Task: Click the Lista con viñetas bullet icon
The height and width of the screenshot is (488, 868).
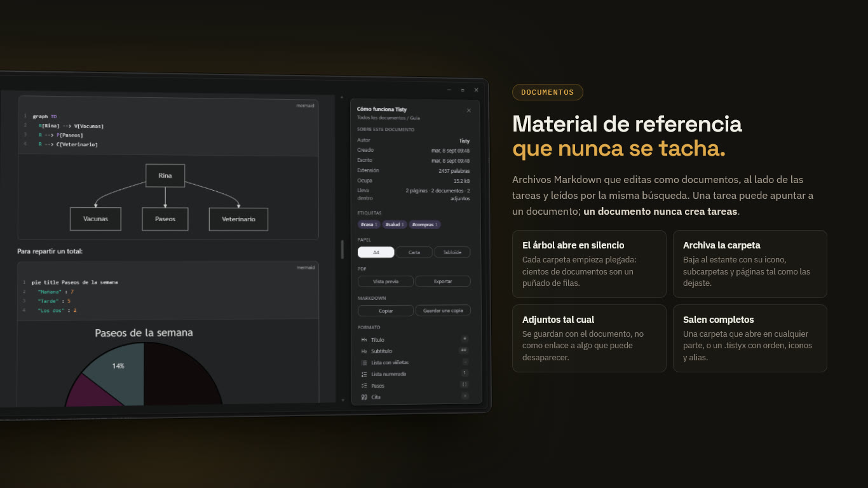Action: (364, 363)
